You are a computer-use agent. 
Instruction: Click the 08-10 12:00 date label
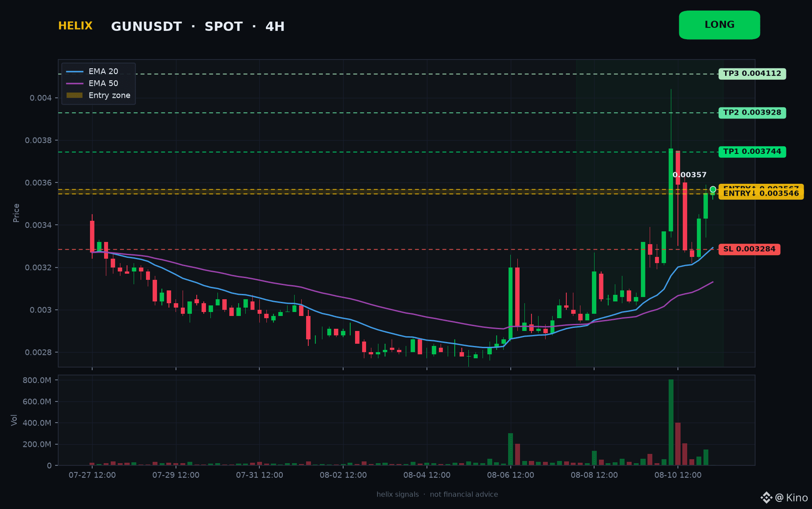(678, 475)
